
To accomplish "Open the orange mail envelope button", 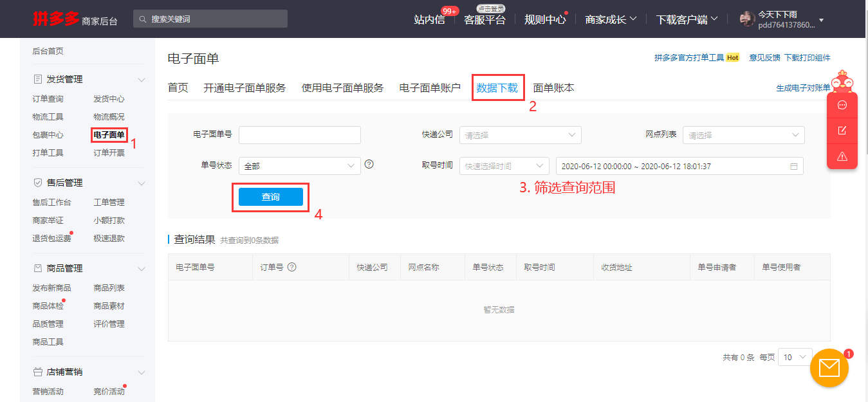I will point(829,368).
